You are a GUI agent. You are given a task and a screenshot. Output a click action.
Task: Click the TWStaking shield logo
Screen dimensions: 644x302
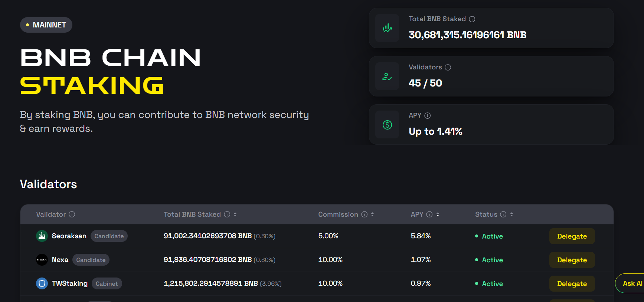(x=42, y=283)
